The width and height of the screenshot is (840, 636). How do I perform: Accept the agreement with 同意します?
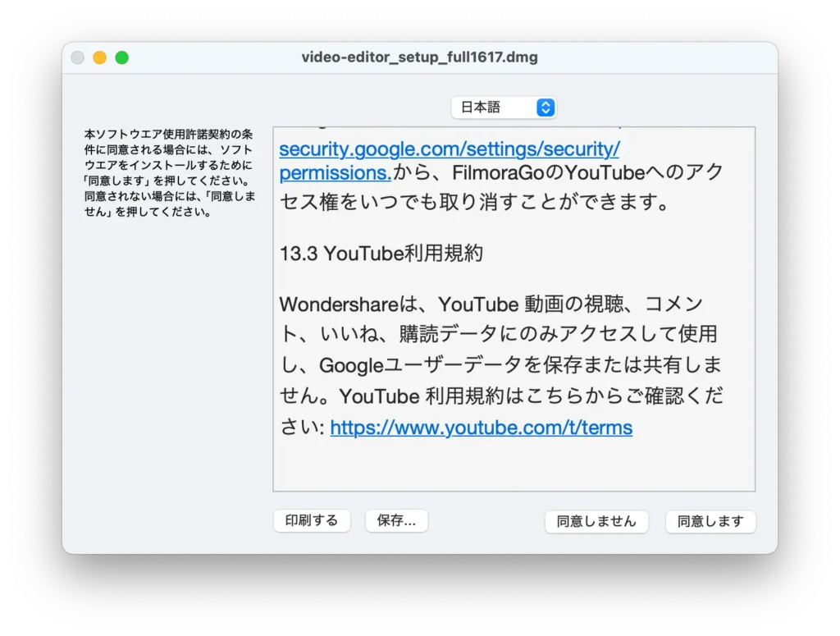[x=710, y=521]
